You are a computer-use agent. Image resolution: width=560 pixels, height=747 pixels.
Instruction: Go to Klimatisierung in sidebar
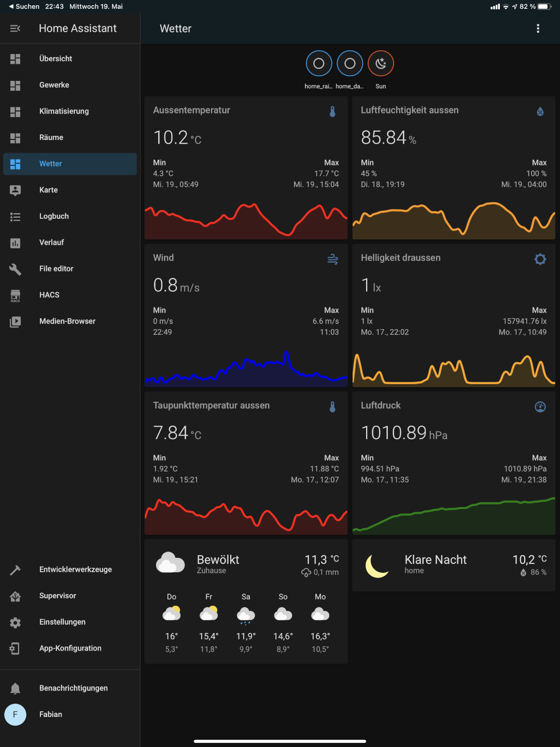[x=64, y=111]
